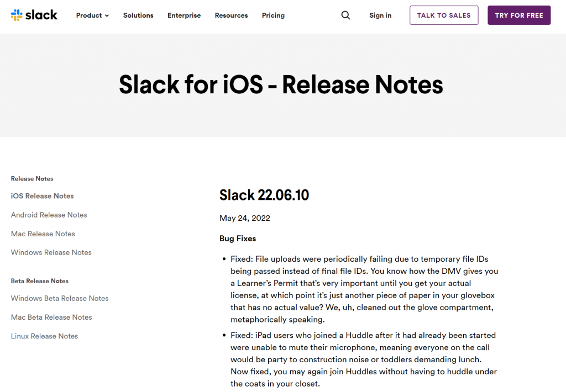Open Mac Beta Release Notes
Viewport: 566px width, 392px height.
[x=51, y=317]
